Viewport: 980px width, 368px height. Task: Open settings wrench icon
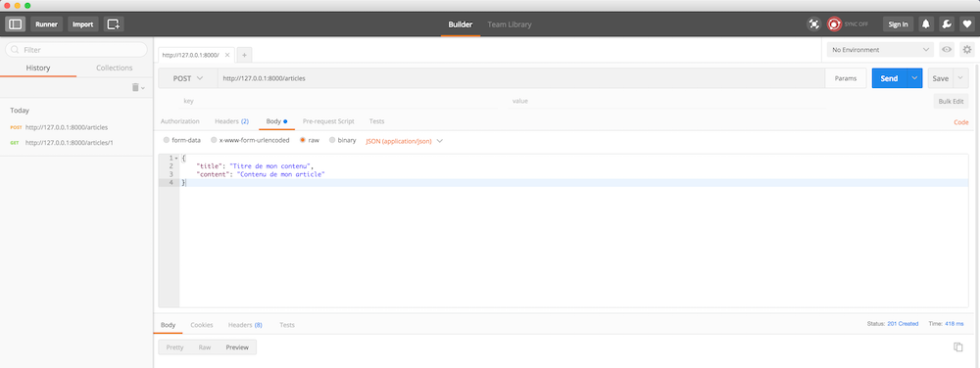[947, 24]
